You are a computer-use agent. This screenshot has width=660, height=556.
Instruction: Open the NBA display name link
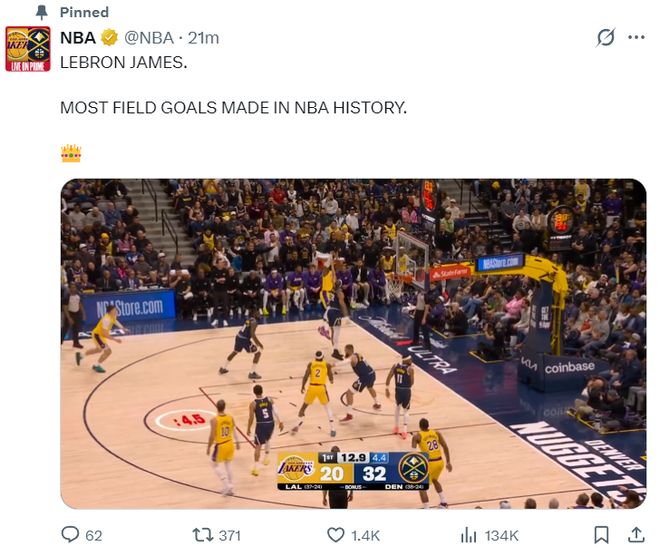pos(78,38)
